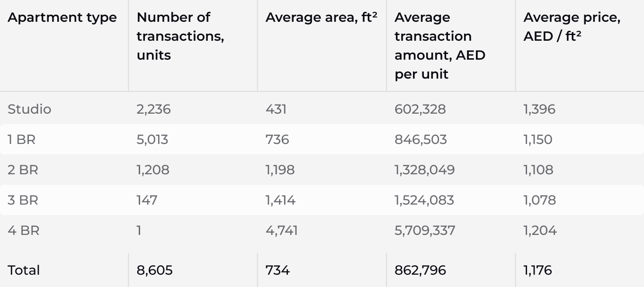Click the Apartment type column header

62,18
